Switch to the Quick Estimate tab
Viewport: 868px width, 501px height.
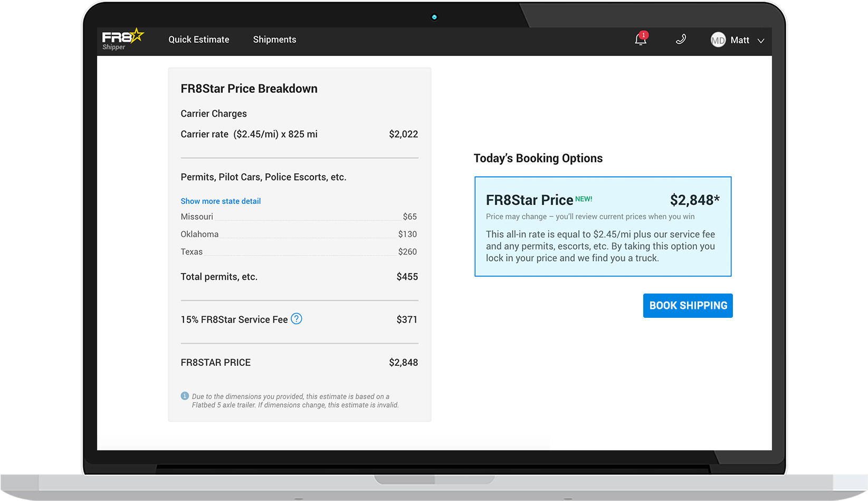(199, 40)
